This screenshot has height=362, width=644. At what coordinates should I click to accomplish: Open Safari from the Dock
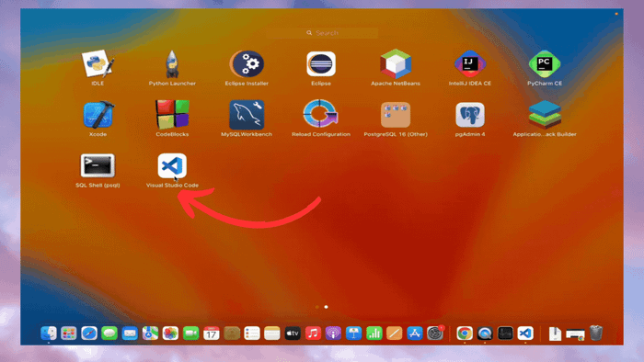click(x=89, y=334)
